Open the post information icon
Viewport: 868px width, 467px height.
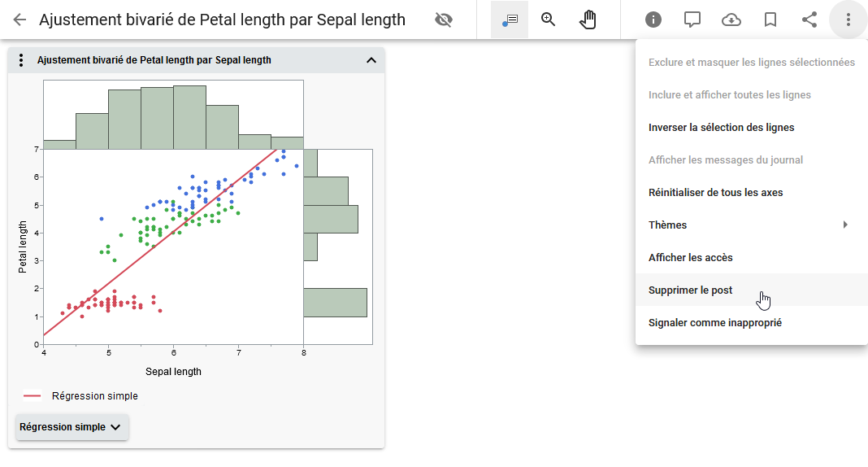653,20
